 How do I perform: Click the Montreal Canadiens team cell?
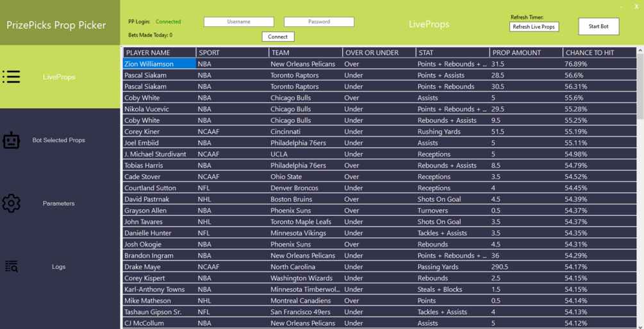[x=306, y=301]
